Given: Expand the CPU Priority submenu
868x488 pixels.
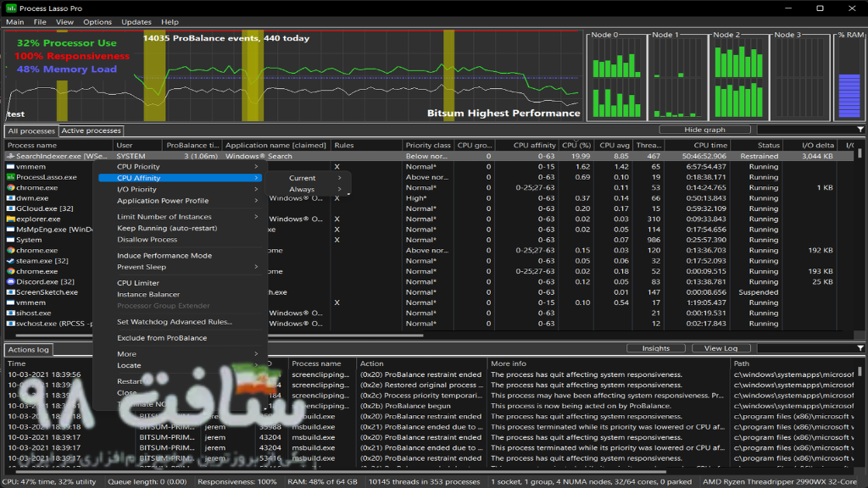Looking at the screenshot, I should pyautogui.click(x=256, y=167).
